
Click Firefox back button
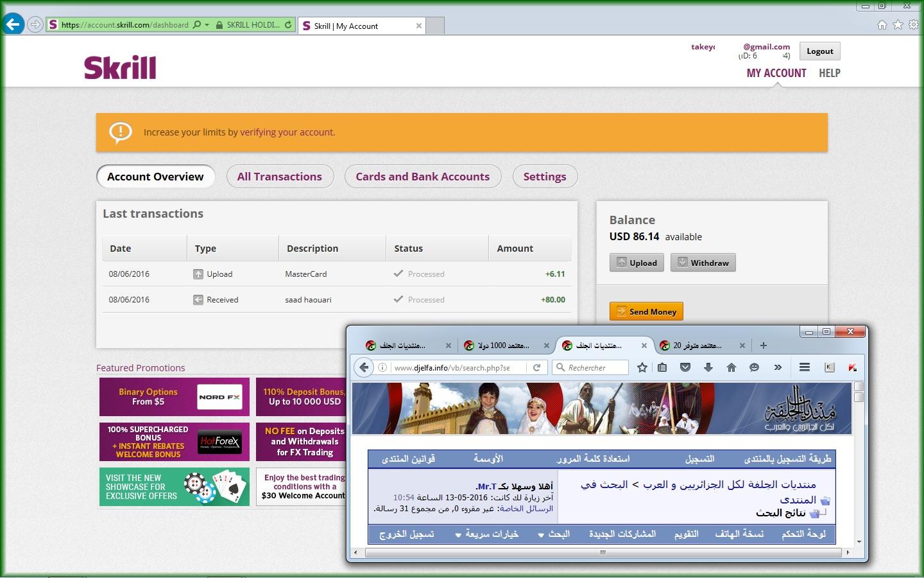pyautogui.click(x=364, y=367)
